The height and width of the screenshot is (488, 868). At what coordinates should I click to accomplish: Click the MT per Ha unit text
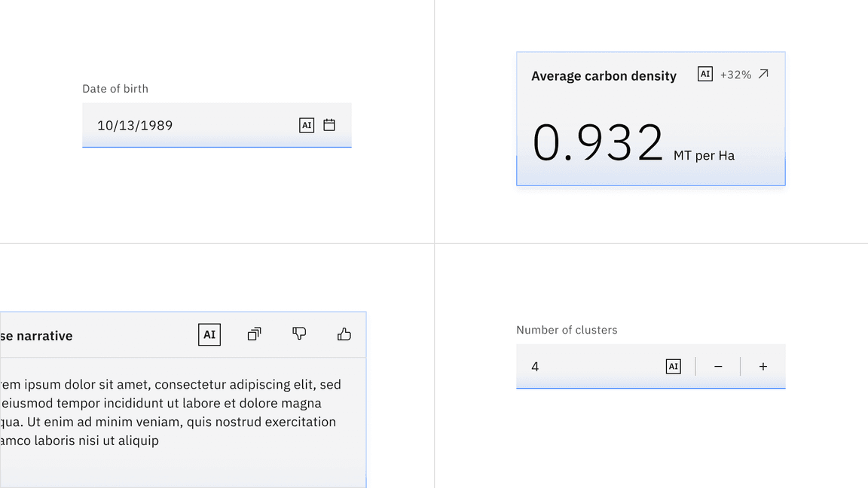(x=704, y=155)
